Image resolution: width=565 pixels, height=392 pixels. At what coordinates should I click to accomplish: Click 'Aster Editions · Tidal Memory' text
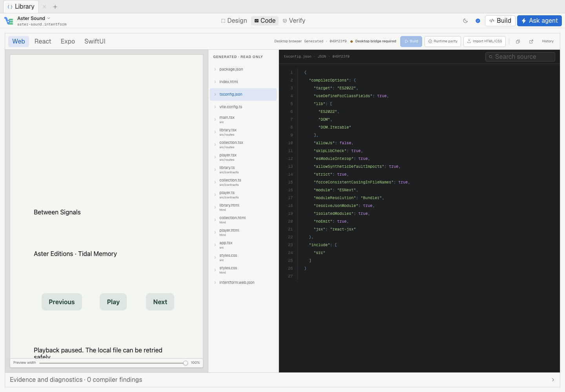[x=75, y=254]
